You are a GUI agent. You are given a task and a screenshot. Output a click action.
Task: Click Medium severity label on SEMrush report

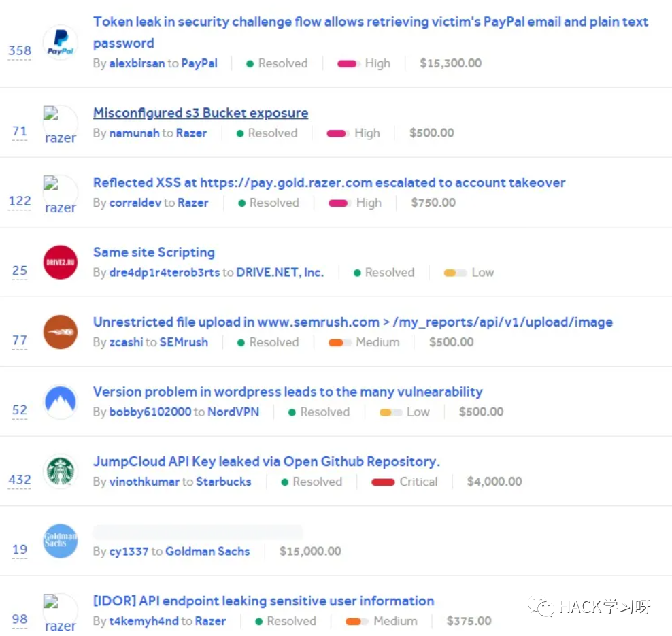coord(377,342)
